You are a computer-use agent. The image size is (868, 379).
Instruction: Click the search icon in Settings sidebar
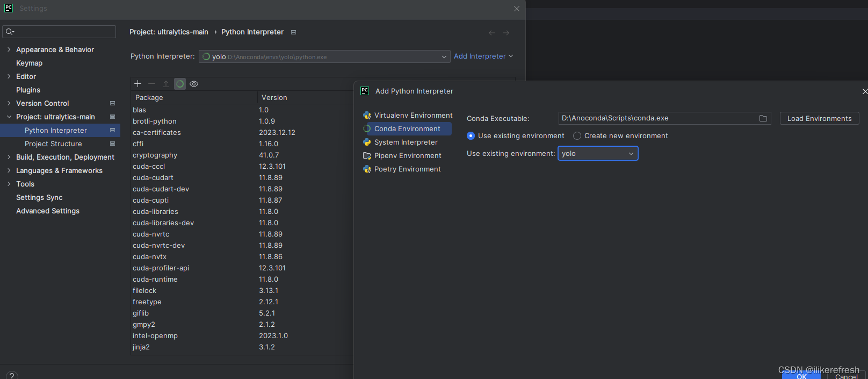[x=10, y=32]
